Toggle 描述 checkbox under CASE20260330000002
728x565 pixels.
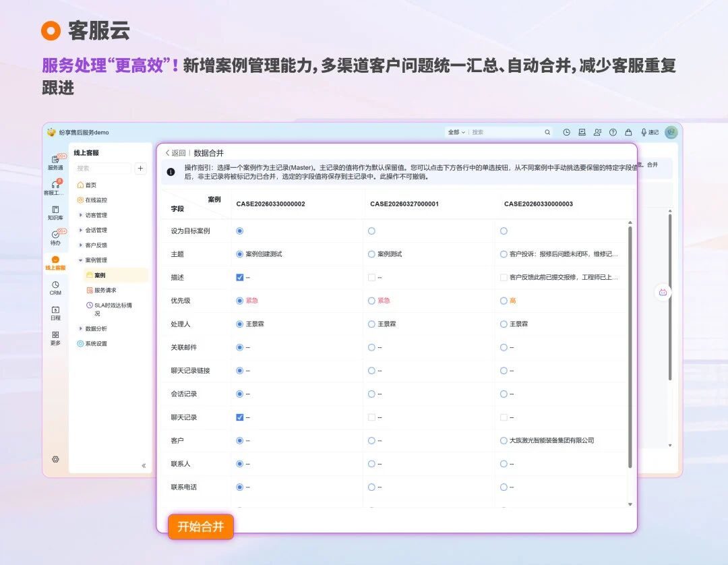tap(240, 277)
